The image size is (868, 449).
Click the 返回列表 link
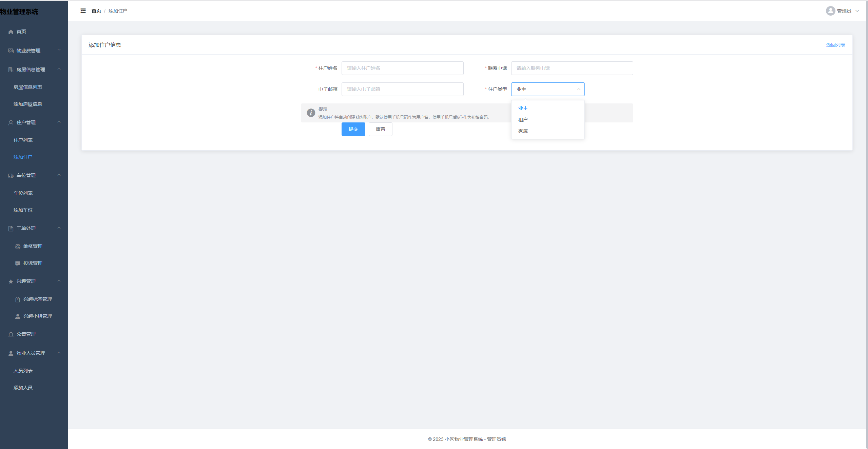coord(835,45)
